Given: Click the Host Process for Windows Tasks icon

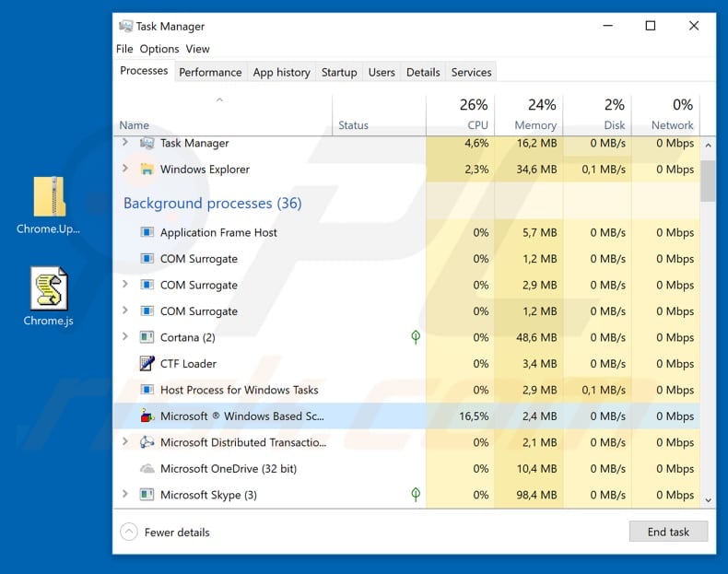Looking at the screenshot, I should (147, 390).
